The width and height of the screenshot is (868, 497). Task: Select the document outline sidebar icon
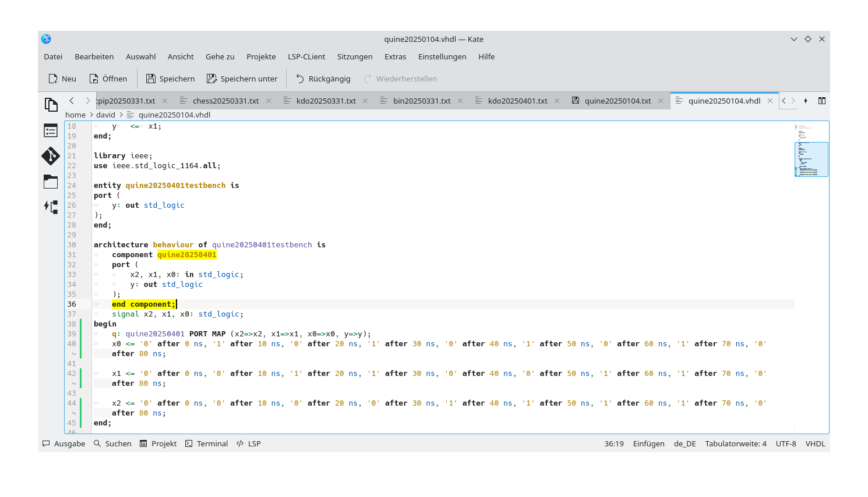tap(51, 130)
